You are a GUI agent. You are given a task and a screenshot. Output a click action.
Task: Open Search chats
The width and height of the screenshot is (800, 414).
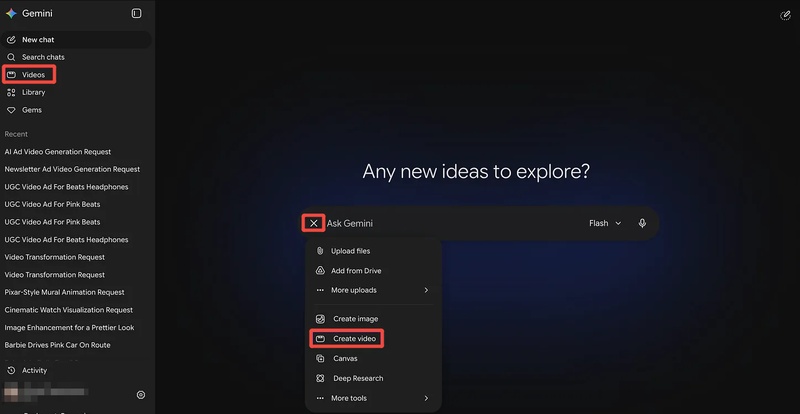click(x=76, y=57)
